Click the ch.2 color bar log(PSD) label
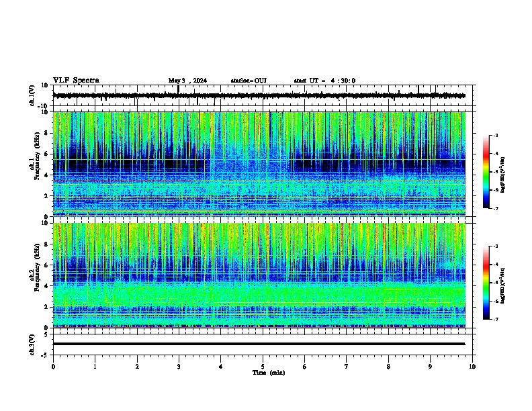Viewport: 532px width, 411px height. [x=503, y=285]
